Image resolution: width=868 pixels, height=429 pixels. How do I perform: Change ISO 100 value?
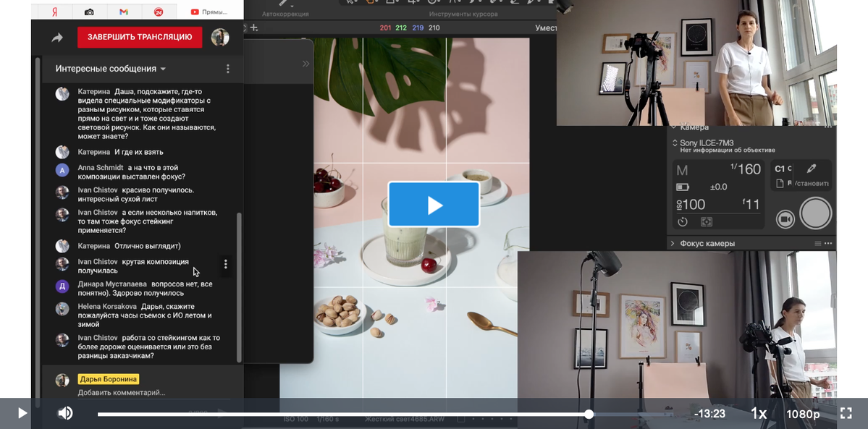(691, 204)
